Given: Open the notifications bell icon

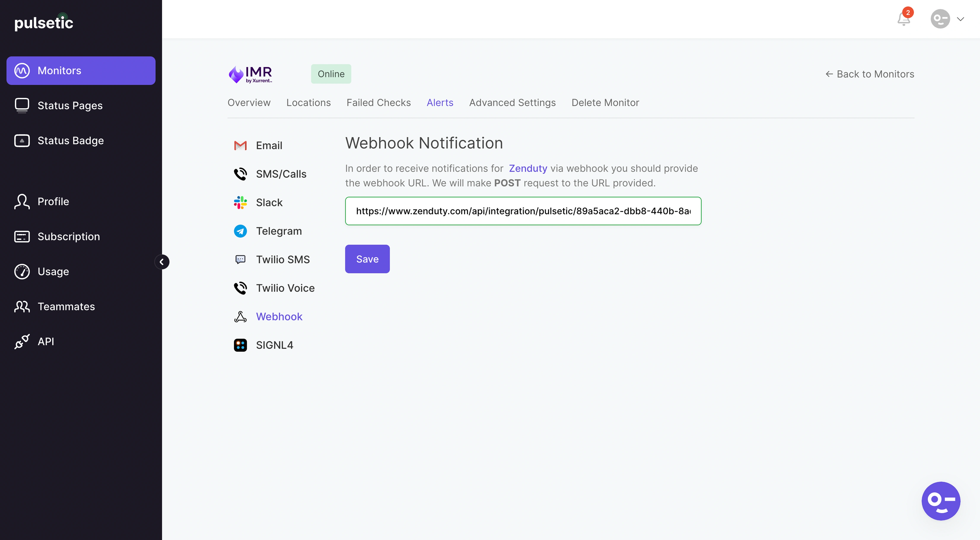Looking at the screenshot, I should click(x=904, y=19).
